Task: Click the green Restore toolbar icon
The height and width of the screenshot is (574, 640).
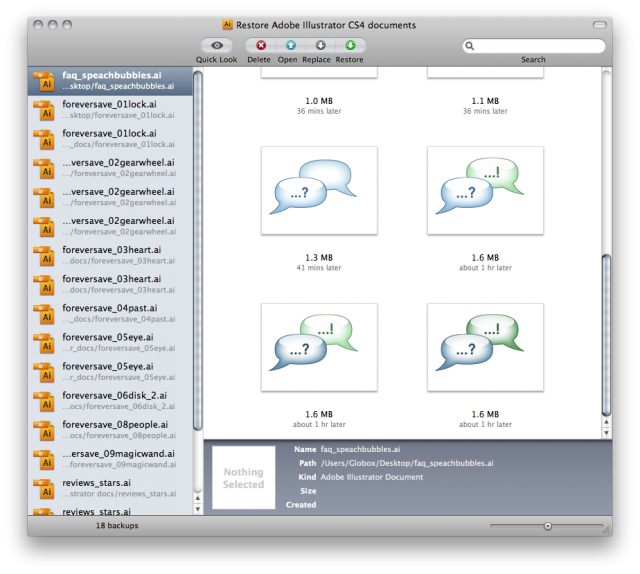Action: coord(350,45)
